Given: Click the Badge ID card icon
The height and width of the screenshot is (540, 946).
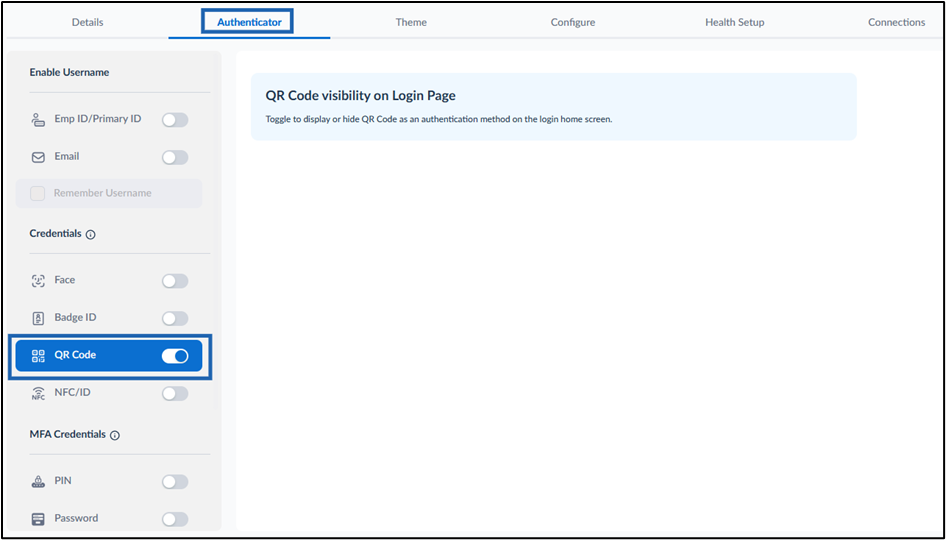Looking at the screenshot, I should pyautogui.click(x=38, y=318).
